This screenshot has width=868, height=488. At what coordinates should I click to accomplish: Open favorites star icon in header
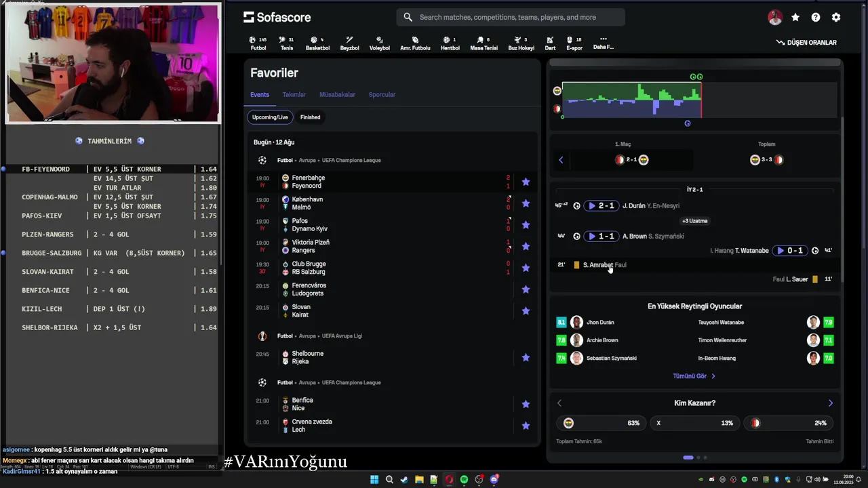tap(795, 18)
